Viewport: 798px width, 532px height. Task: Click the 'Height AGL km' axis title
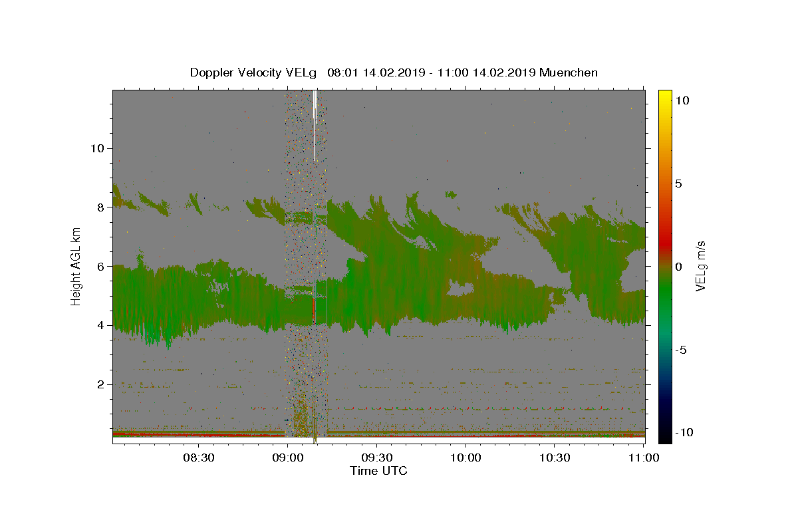point(76,265)
